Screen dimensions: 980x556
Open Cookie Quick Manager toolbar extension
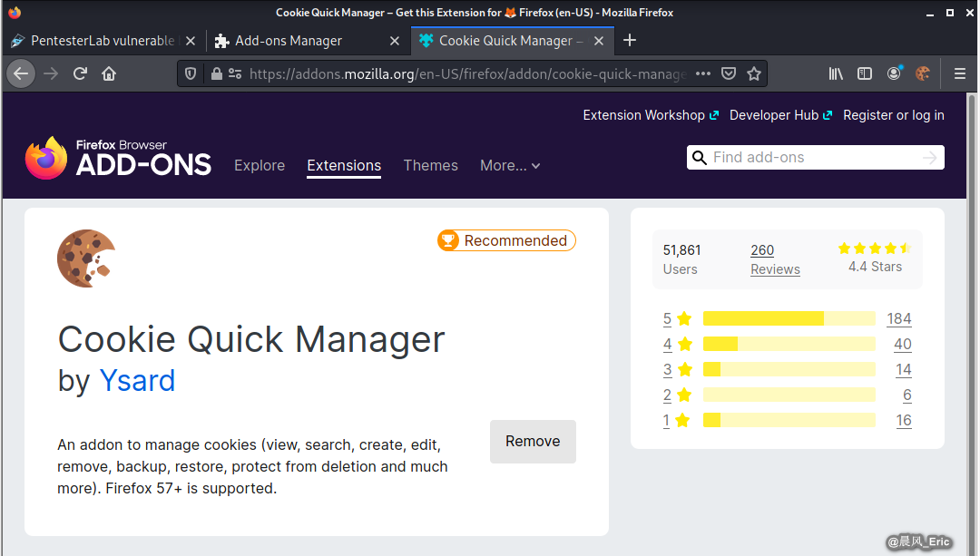(923, 73)
